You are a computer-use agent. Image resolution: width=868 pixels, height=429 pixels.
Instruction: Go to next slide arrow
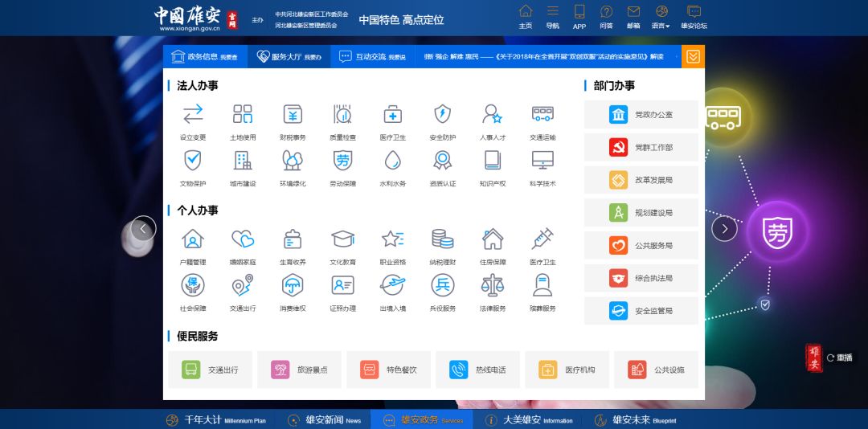[724, 228]
